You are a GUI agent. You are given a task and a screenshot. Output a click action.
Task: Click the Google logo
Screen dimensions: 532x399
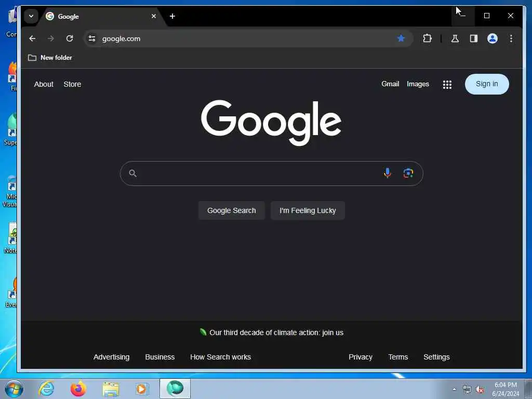271,123
